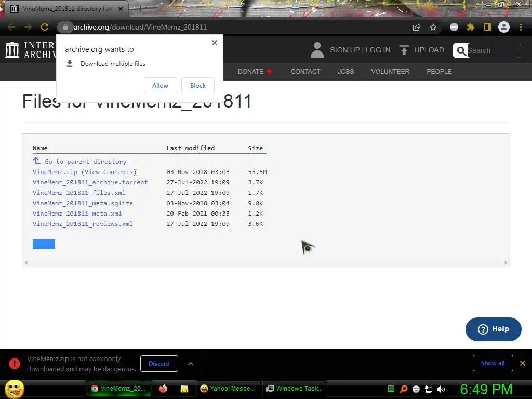Image resolution: width=532 pixels, height=399 pixels.
Task: Open the Extensions puzzle piece icon
Action: tap(471, 27)
